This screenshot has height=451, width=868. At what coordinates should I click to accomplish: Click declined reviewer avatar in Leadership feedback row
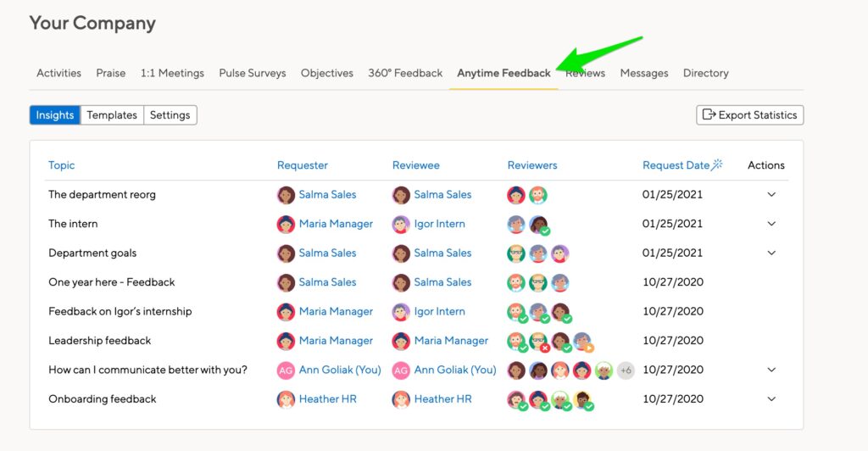coord(538,342)
